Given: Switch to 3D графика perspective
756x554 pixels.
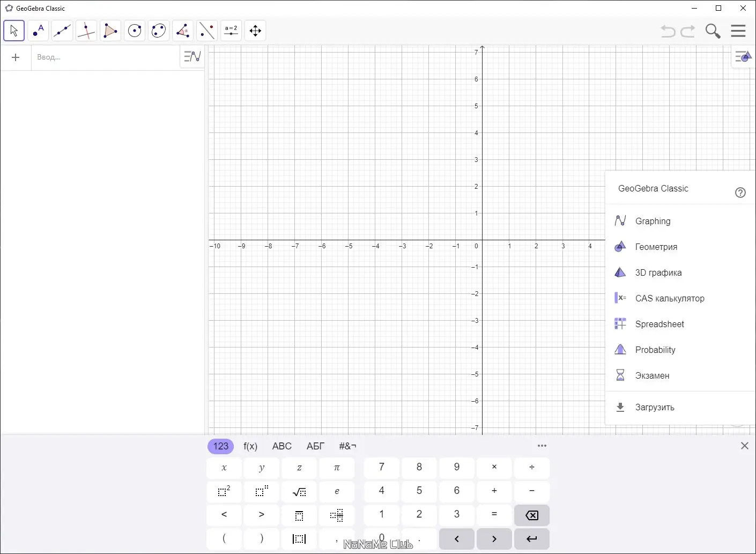Looking at the screenshot, I should pyautogui.click(x=658, y=272).
